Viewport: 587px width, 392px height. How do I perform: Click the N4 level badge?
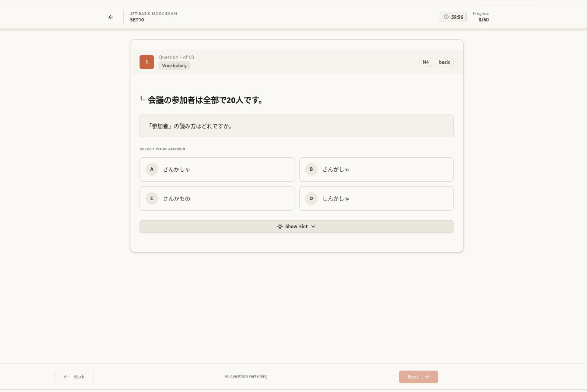coord(426,62)
